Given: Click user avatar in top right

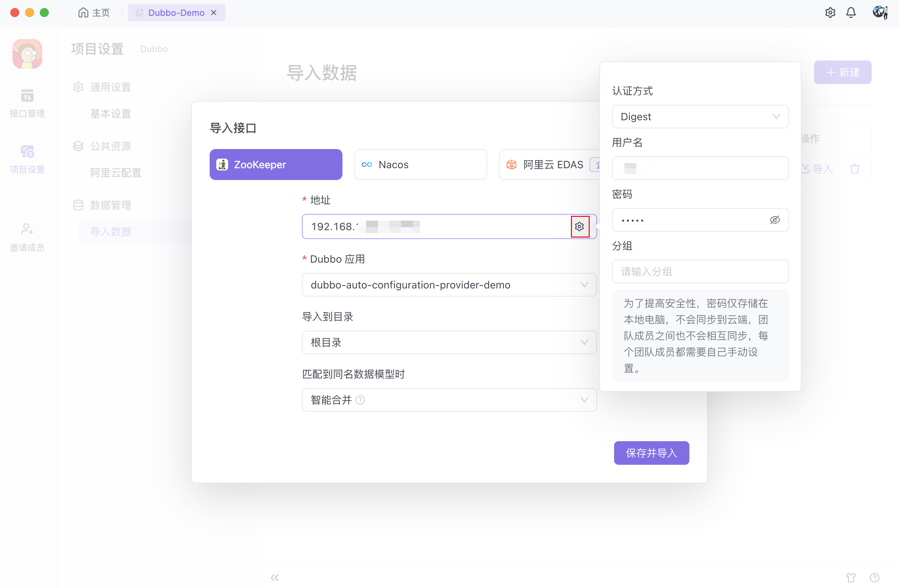Looking at the screenshot, I should [879, 13].
